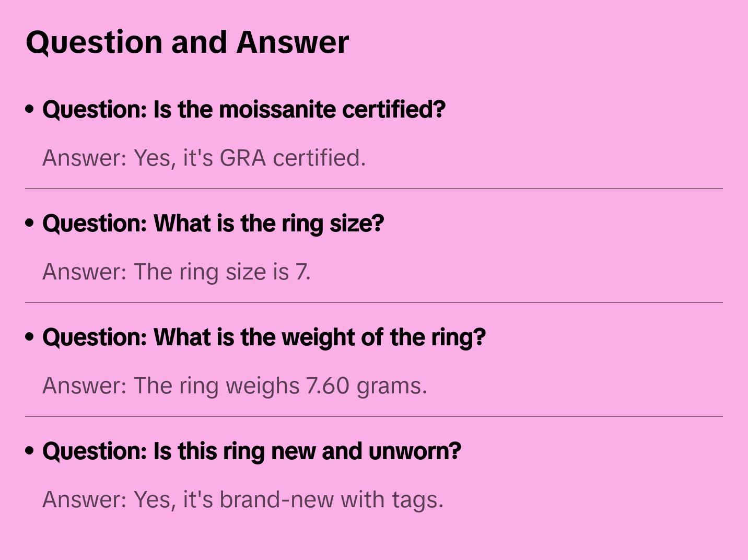748x560 pixels.
Task: Click the divider below the GRA certified answer
Action: pos(374,189)
